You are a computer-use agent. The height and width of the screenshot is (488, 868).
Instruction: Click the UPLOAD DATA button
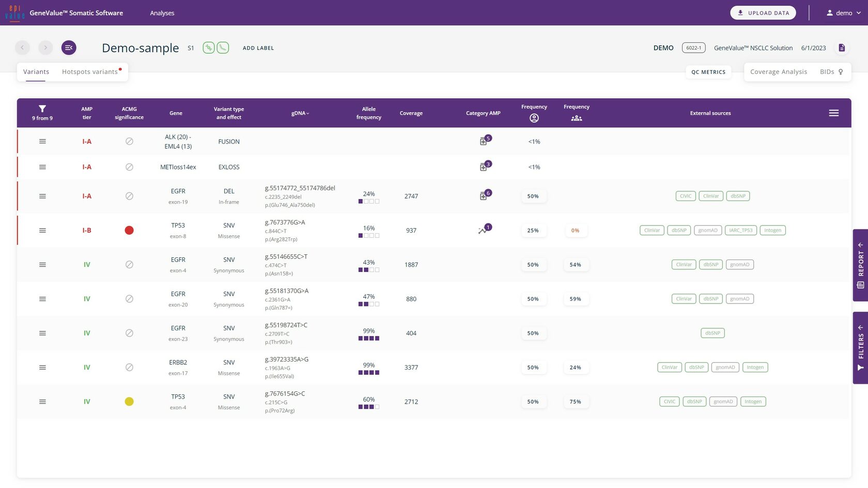(x=763, y=13)
